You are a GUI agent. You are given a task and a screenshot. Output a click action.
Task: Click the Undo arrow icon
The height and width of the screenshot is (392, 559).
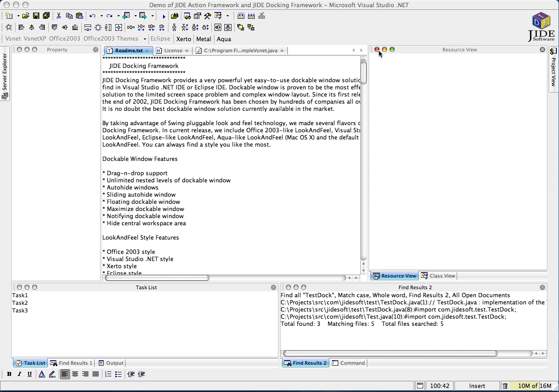coord(92,16)
